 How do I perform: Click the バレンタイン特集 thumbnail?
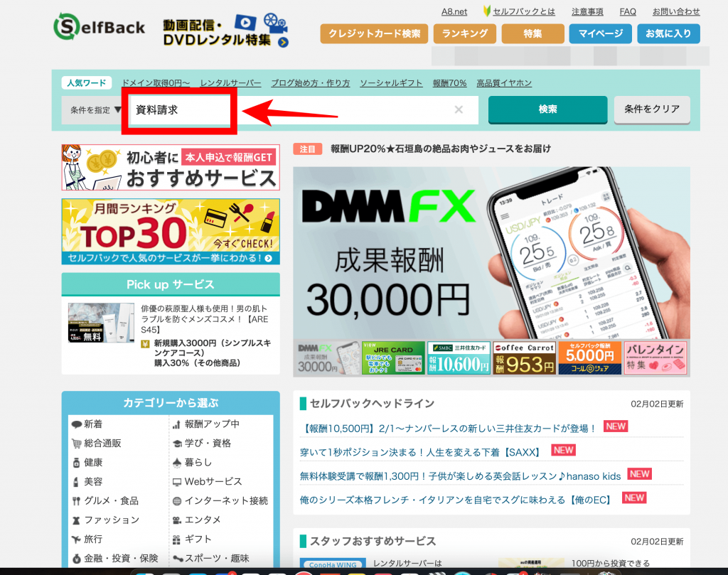655,358
